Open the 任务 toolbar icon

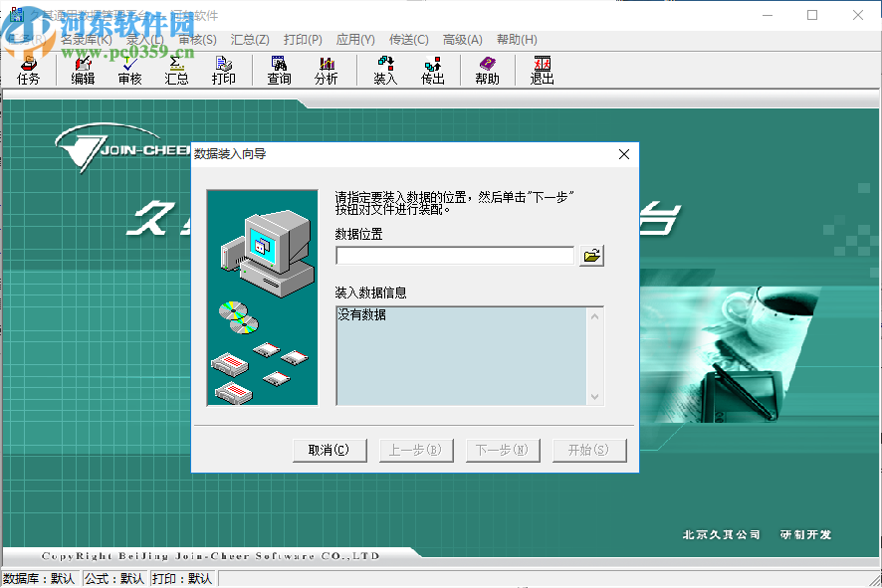(x=28, y=71)
